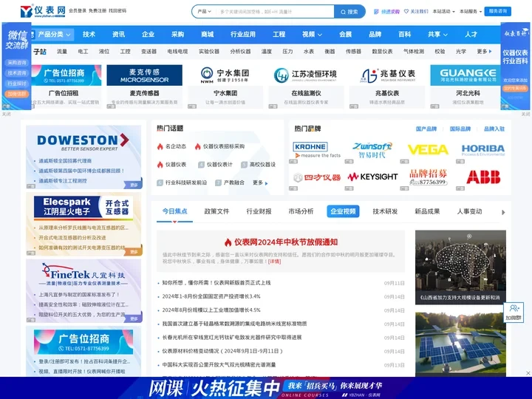Open 仪表网2024年中秋节放假通知 headline

click(x=286, y=242)
